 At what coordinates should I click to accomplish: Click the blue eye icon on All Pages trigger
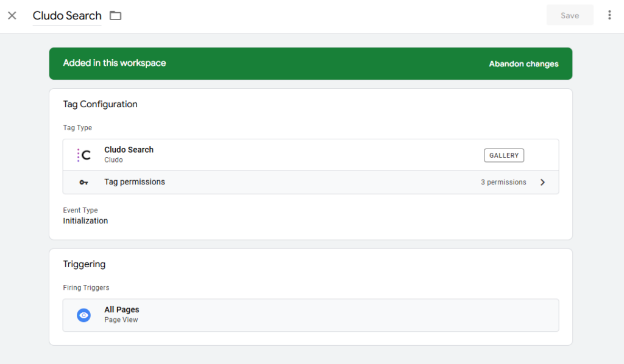[x=83, y=315]
